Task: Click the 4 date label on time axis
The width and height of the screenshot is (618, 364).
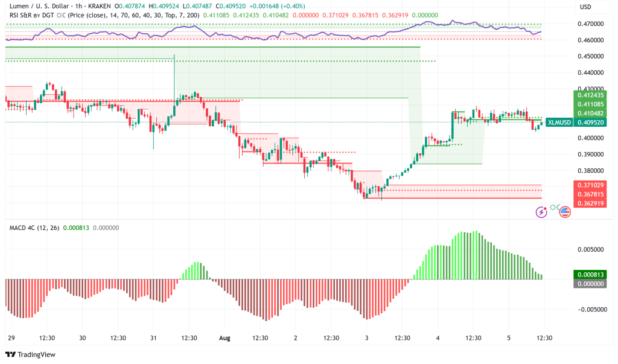Action: pyautogui.click(x=438, y=338)
